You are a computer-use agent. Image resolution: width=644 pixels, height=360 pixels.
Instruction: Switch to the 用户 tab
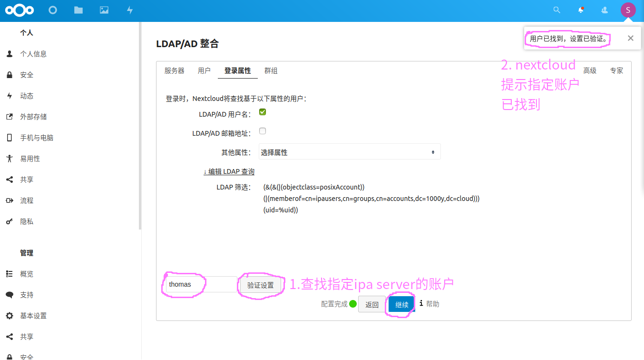[204, 70]
